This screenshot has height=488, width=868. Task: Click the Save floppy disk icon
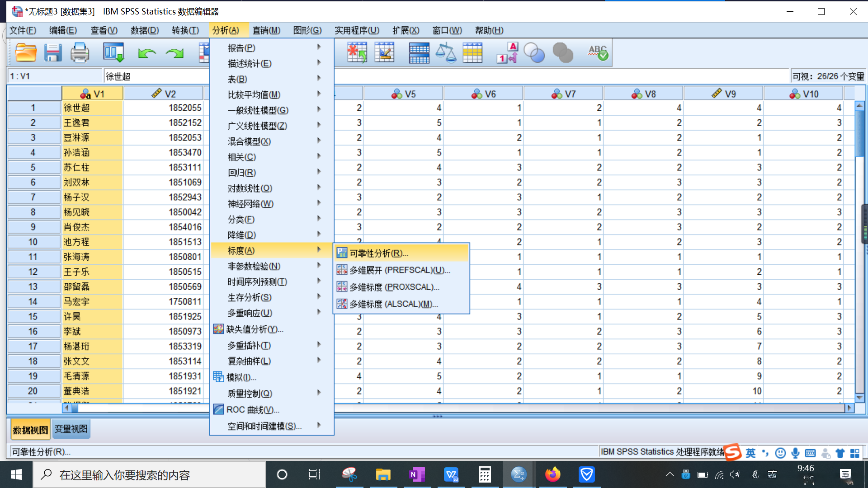pos(53,53)
